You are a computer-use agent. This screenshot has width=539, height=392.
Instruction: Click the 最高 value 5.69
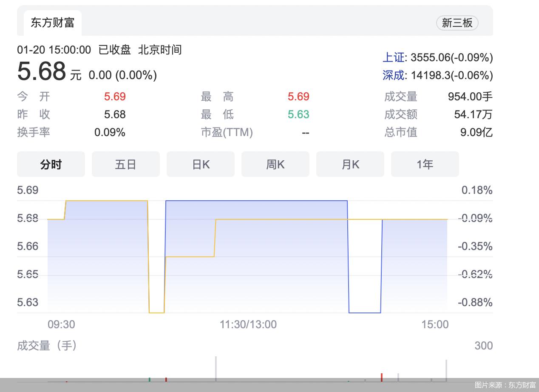point(298,97)
